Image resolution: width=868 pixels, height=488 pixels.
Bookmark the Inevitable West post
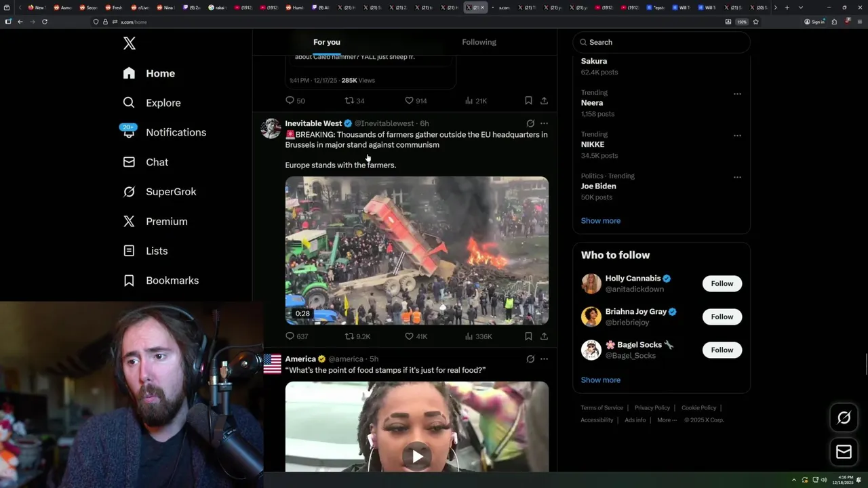(528, 336)
